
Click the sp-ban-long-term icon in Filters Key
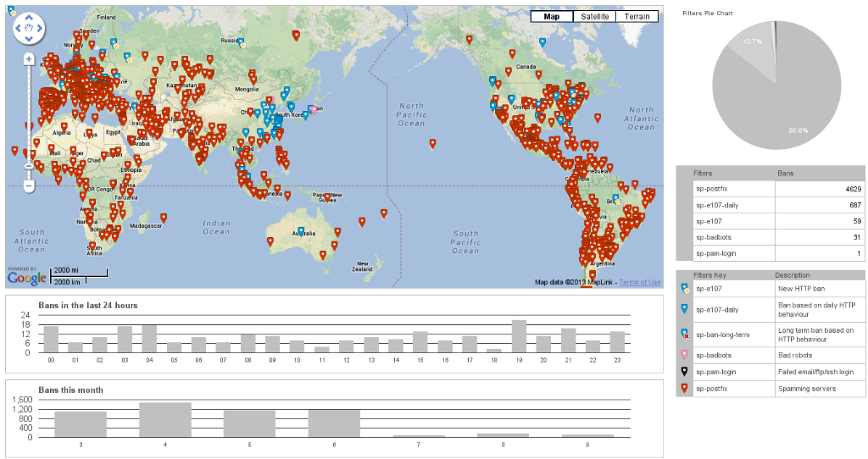tap(684, 333)
